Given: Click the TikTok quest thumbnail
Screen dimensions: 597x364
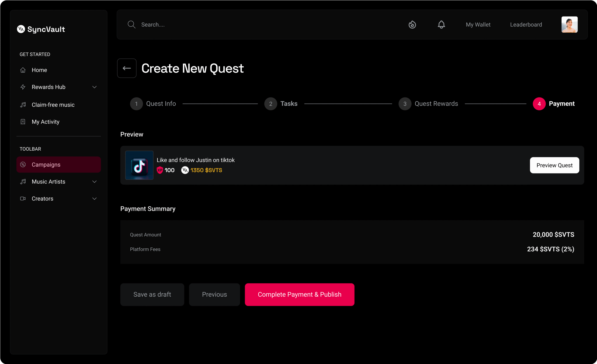Looking at the screenshot, I should [x=139, y=165].
